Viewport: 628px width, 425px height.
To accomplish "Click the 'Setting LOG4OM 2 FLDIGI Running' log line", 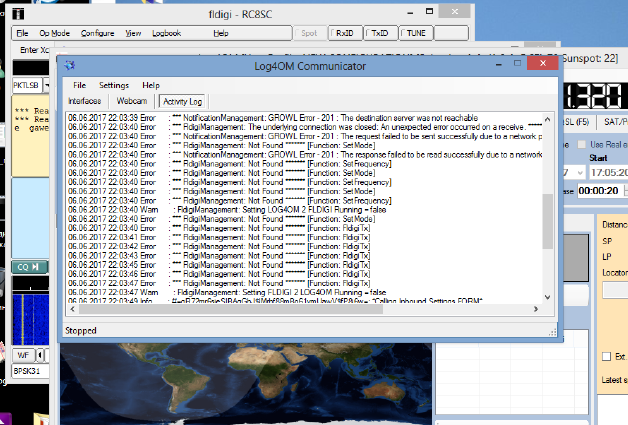I will [227, 209].
